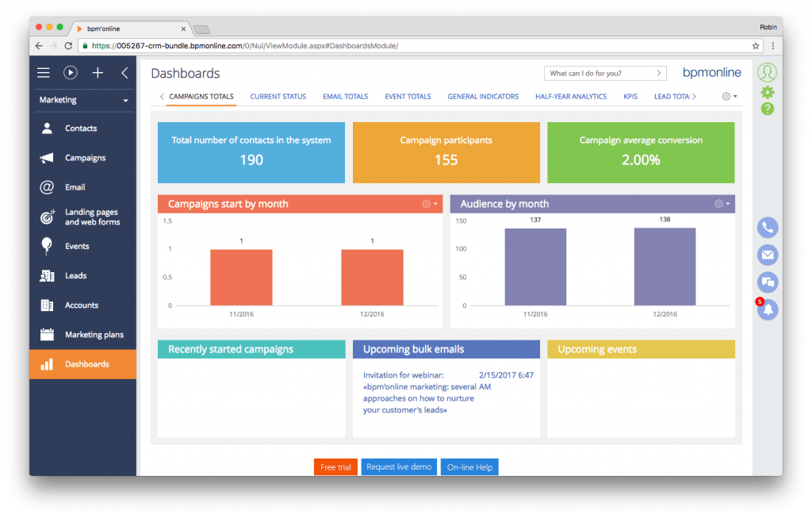
Task: Select the General Indicators tab
Action: [x=483, y=96]
